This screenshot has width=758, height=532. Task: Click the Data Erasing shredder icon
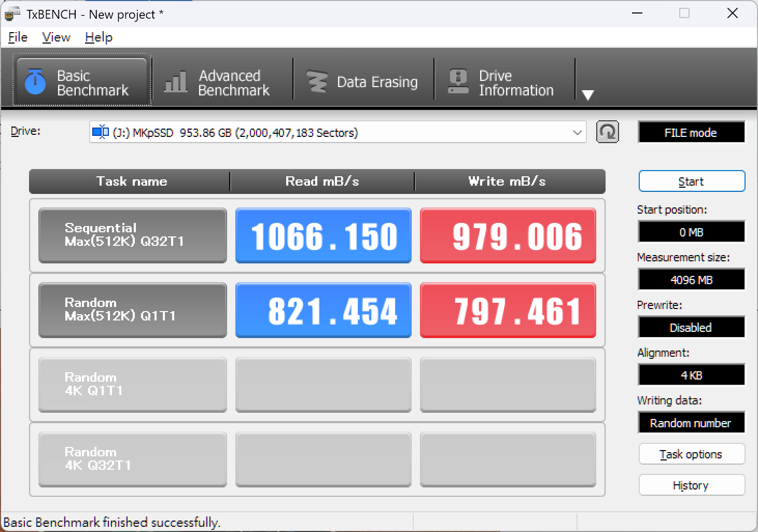pyautogui.click(x=317, y=82)
